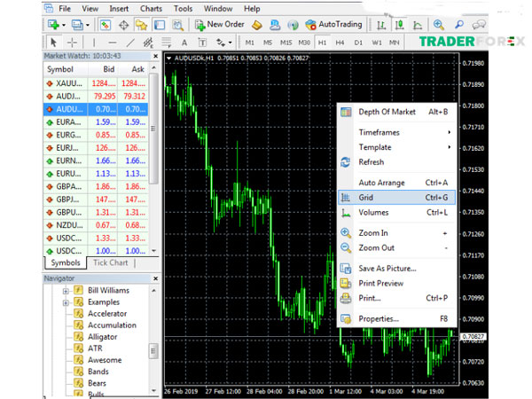Click Refresh in the context menu

pyautogui.click(x=396, y=162)
